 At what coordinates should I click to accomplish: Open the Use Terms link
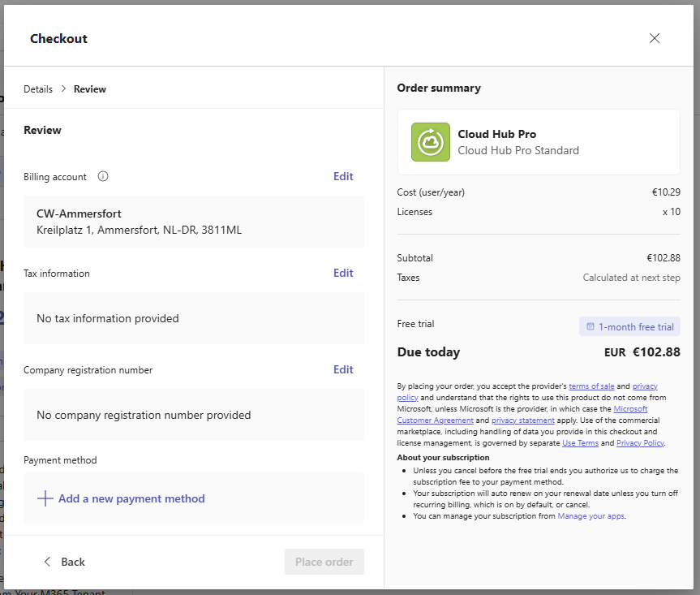pos(580,443)
